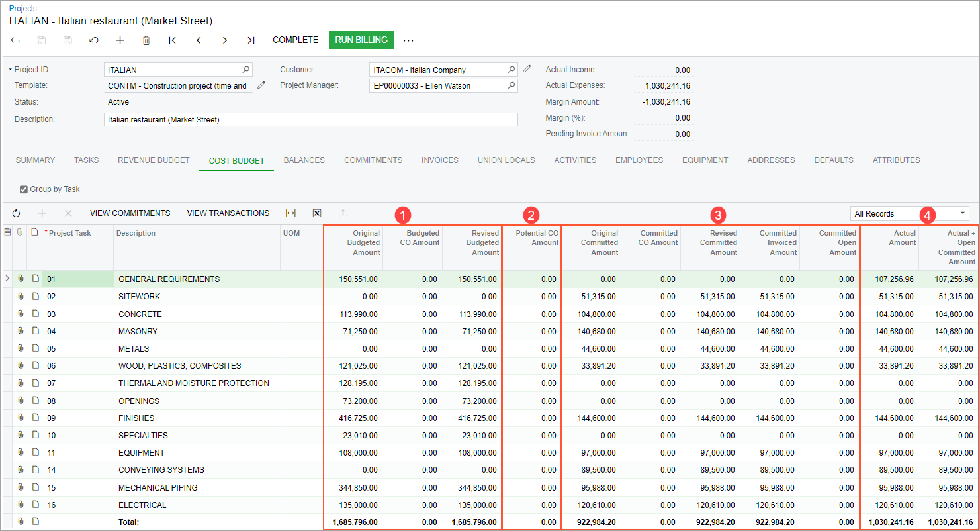The image size is (980, 531).
Task: Refresh the cost budget grid
Action: tap(17, 213)
